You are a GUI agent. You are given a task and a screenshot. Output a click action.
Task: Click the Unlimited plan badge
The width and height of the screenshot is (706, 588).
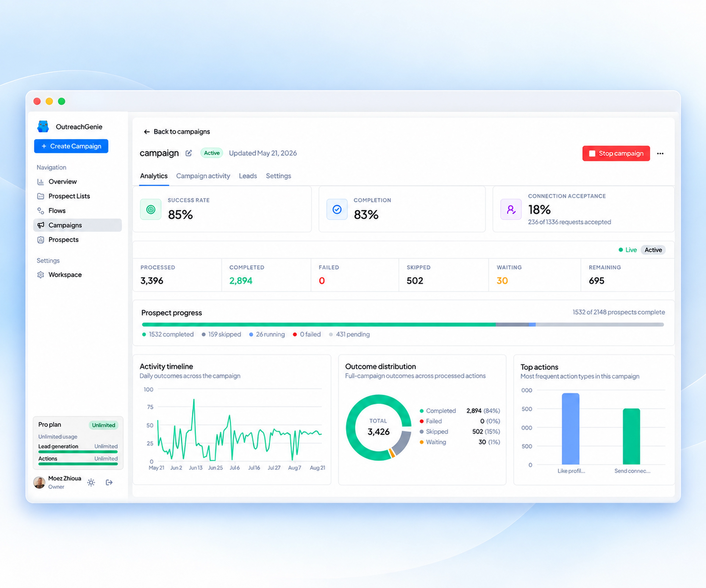point(104,425)
